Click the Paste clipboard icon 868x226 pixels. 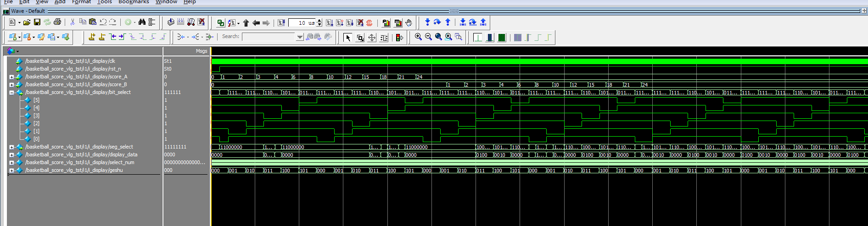click(x=93, y=22)
